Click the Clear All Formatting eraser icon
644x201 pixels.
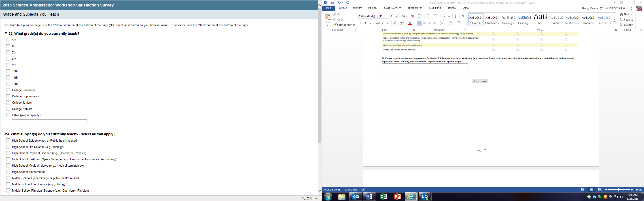pyautogui.click(x=413, y=16)
